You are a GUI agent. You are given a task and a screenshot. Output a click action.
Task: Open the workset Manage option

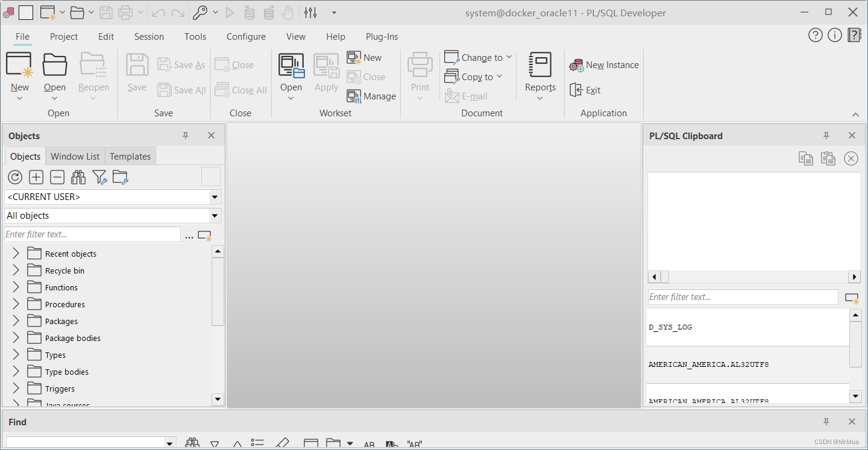click(x=371, y=96)
